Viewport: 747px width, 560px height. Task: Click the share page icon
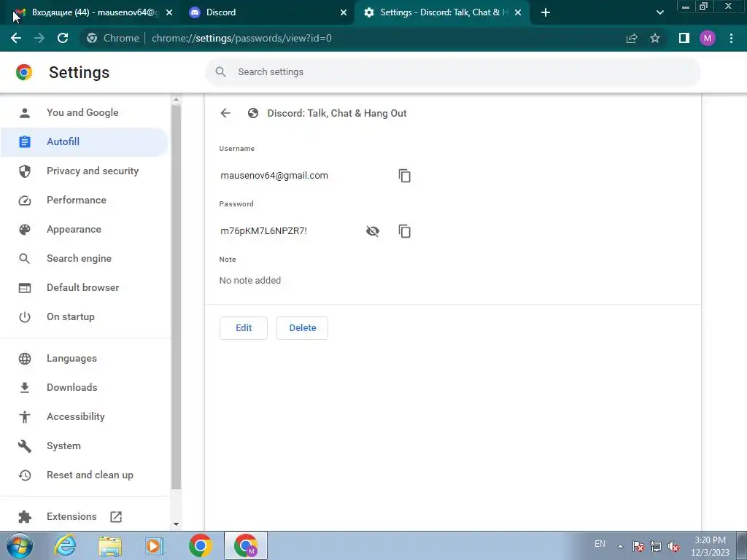pyautogui.click(x=632, y=38)
